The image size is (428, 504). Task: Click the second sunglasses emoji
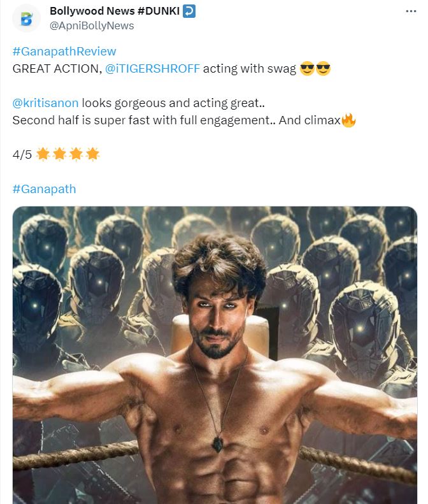click(324, 69)
